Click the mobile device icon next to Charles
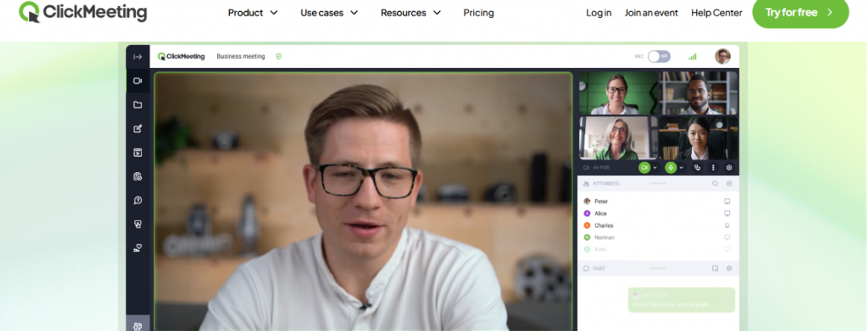This screenshot has width=868, height=331. tap(727, 225)
